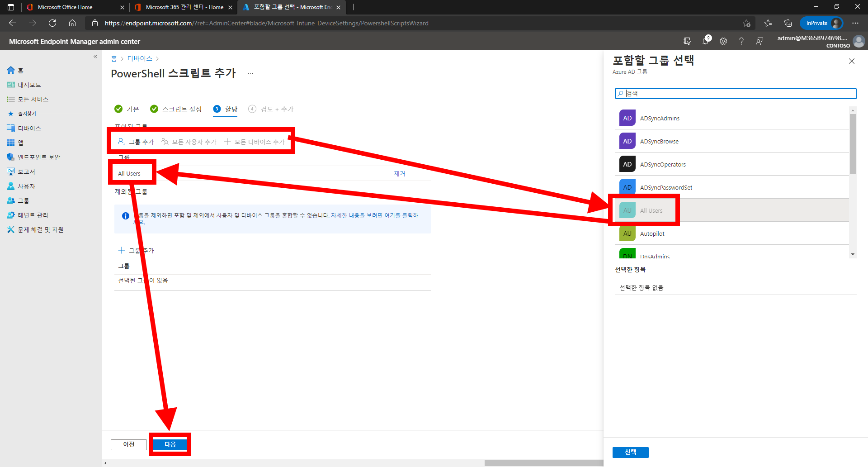This screenshot has width=868, height=467.
Task: Click the 검색 search field
Action: [x=736, y=94]
